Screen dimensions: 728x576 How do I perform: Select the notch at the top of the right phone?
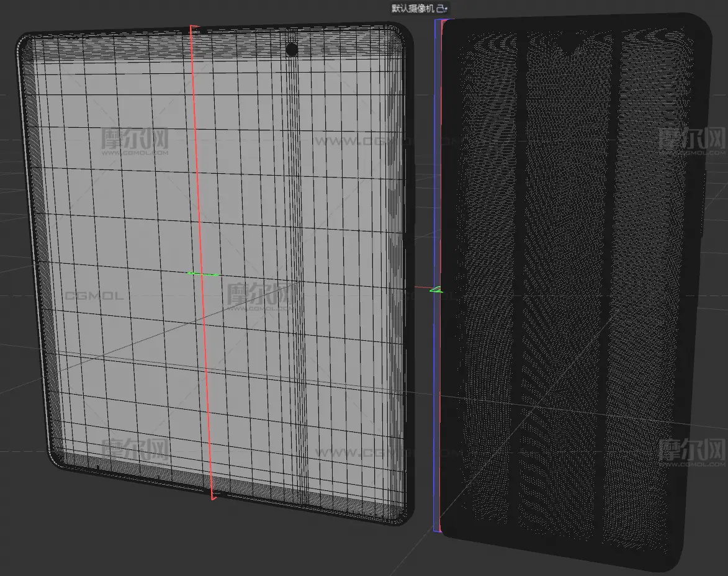pyautogui.click(x=570, y=43)
